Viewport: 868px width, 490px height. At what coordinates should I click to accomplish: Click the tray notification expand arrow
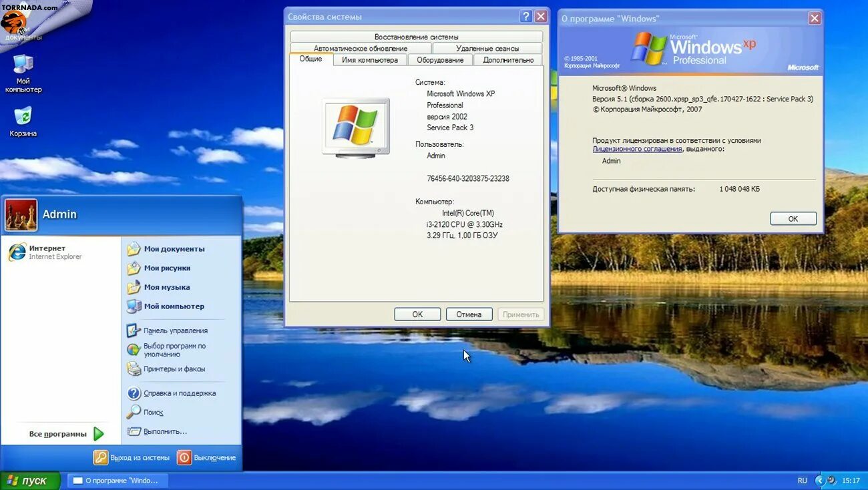[x=819, y=480]
